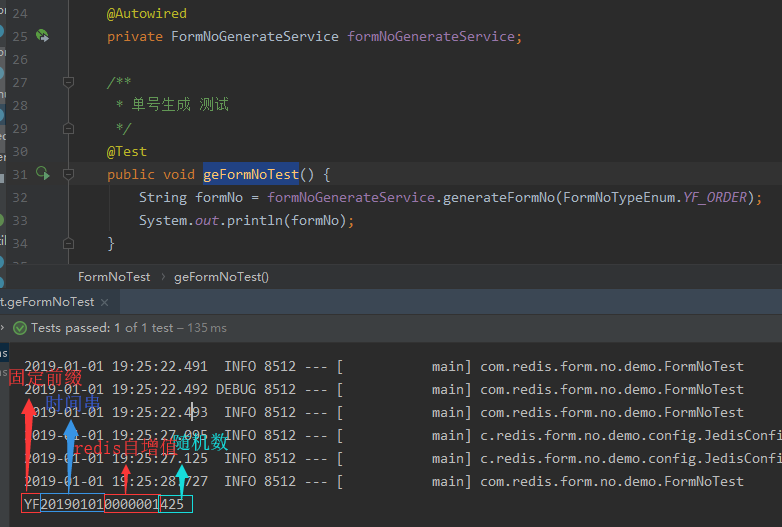Close the geFormNoTest run tab

click(x=104, y=302)
